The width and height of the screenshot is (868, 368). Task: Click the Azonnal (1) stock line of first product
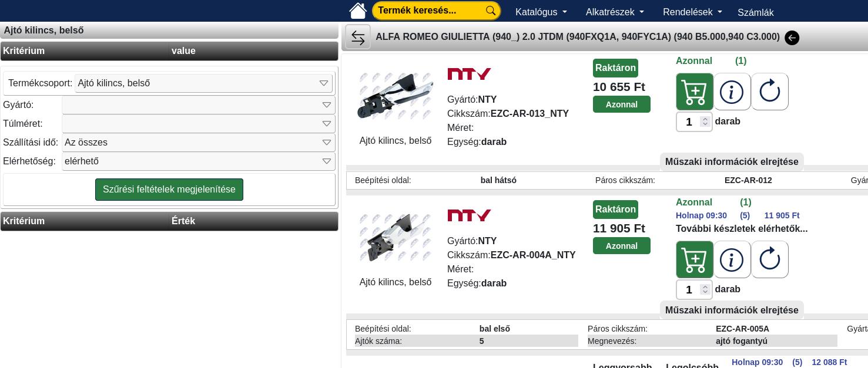click(x=711, y=61)
